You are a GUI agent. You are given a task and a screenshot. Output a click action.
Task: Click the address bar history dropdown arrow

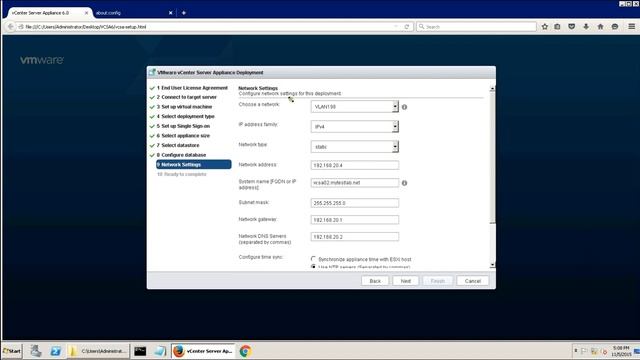point(396,27)
